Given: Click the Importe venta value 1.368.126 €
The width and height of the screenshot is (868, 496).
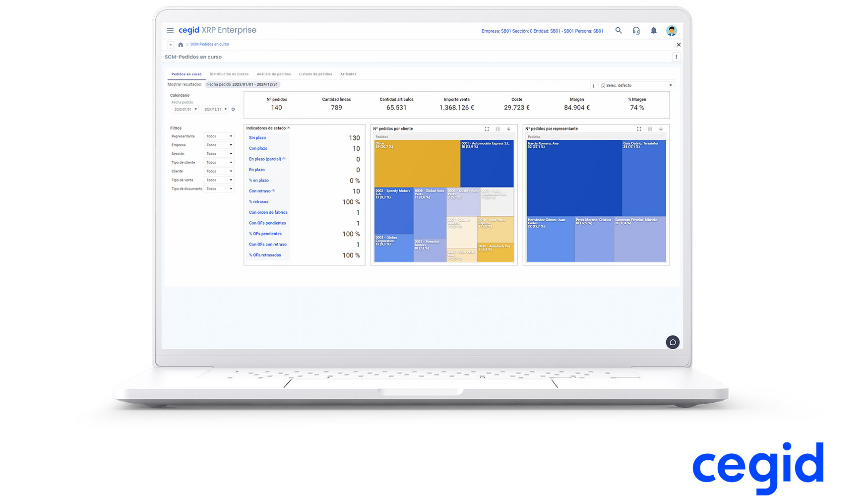Looking at the screenshot, I should (x=457, y=108).
